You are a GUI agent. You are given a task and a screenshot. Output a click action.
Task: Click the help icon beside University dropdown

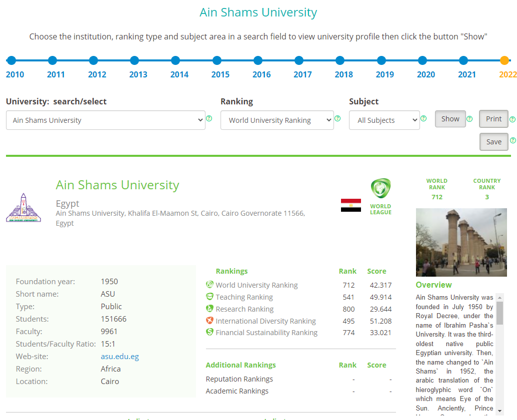tap(209, 119)
